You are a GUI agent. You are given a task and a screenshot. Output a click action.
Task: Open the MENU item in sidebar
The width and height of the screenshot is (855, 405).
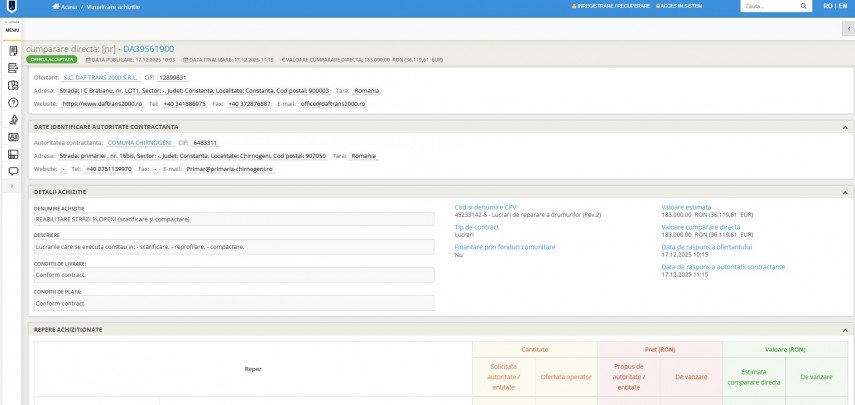[12, 29]
